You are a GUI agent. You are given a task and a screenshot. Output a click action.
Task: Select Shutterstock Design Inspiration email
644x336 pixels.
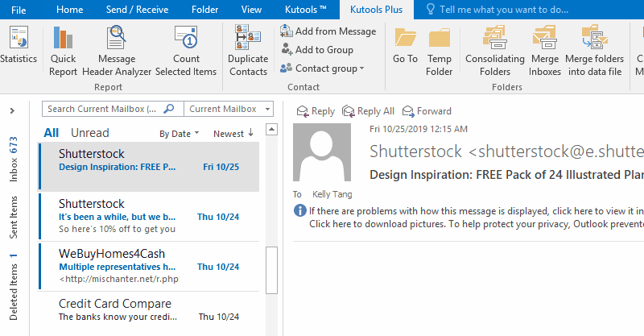click(x=149, y=167)
